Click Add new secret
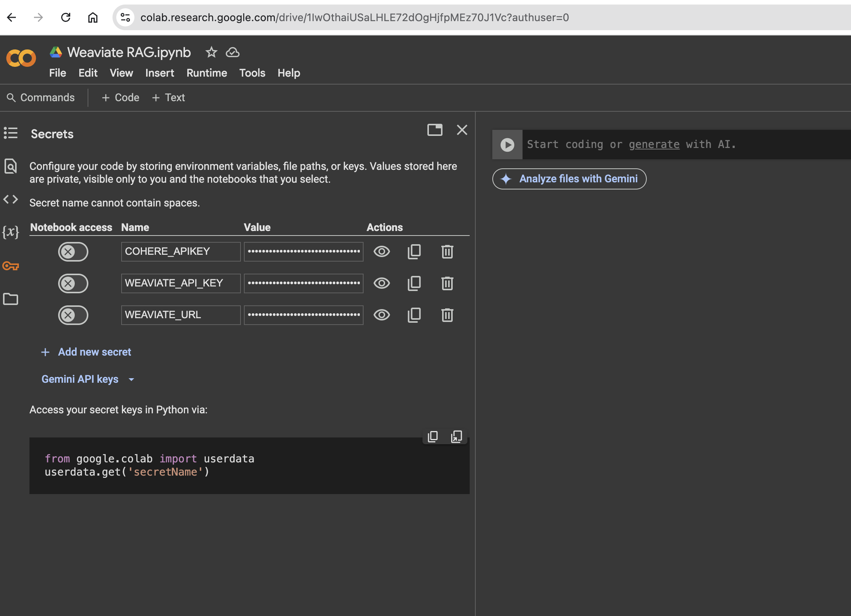This screenshot has height=616, width=851. 94,352
